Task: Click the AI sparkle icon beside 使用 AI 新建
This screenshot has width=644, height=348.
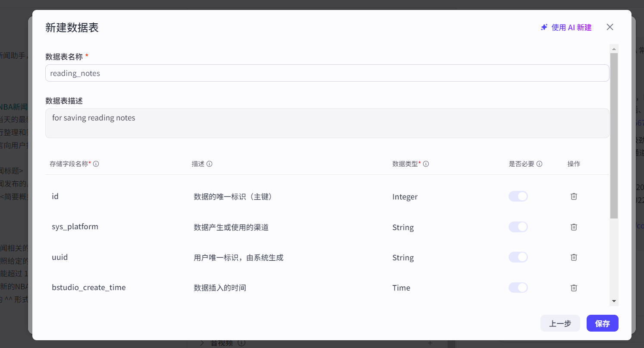Action: pos(543,27)
